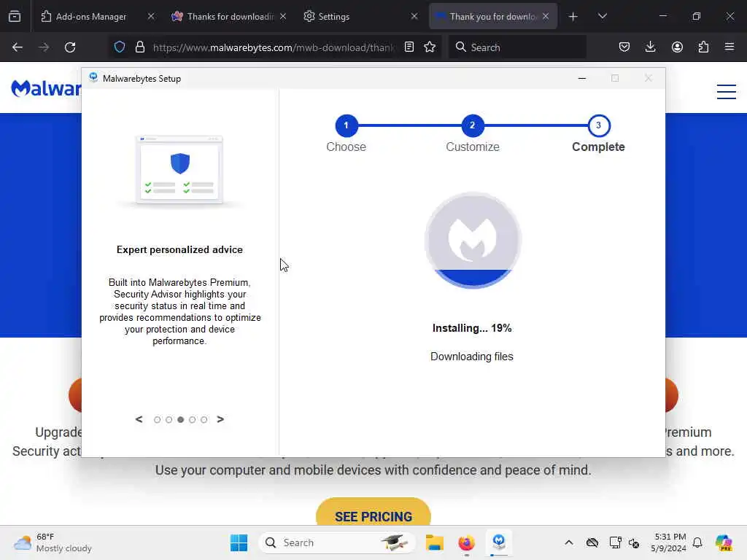747x560 pixels.
Task: Open the Copilot preview icon in taskbar
Action: 723,542
